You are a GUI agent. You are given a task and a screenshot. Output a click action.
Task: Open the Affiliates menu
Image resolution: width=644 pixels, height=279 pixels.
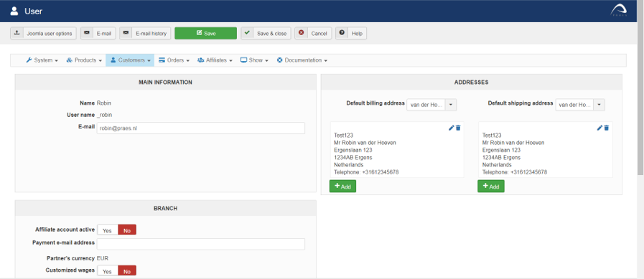[x=215, y=60]
